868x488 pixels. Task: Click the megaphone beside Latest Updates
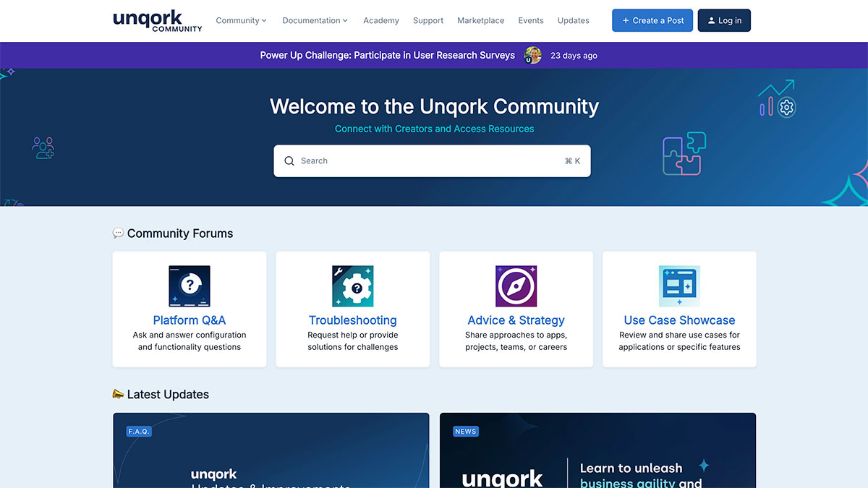click(118, 394)
